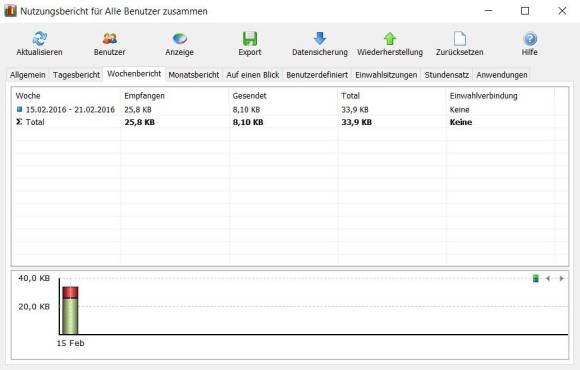The image size is (580, 370).
Task: Maximize the Nutzungsbericht window
Action: (525, 11)
